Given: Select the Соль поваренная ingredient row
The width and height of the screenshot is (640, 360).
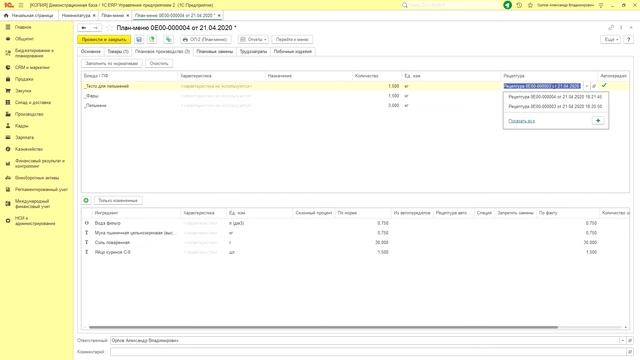Looking at the screenshot, I should pyautogui.click(x=355, y=242).
